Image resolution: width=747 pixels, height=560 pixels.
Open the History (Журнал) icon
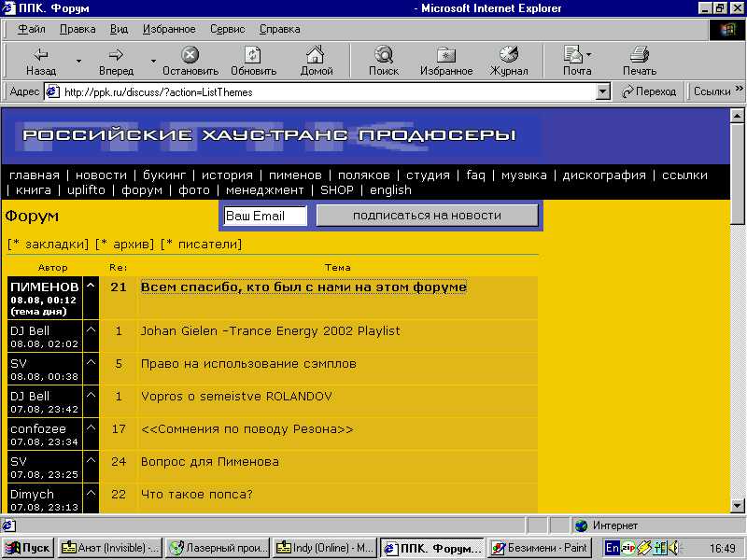pyautogui.click(x=509, y=56)
